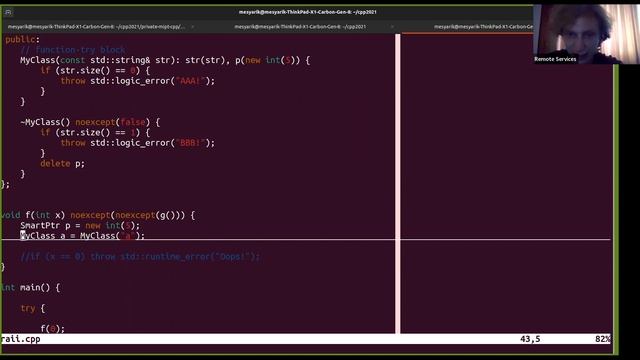640x360 pixels.
Task: Click the 'public:' line in the editor
Action: pos(22,40)
